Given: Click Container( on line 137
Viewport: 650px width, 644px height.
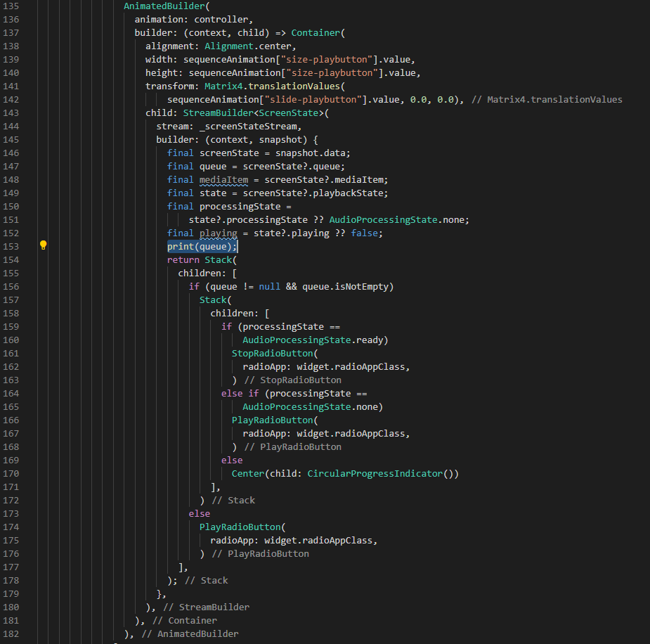Looking at the screenshot, I should (318, 33).
